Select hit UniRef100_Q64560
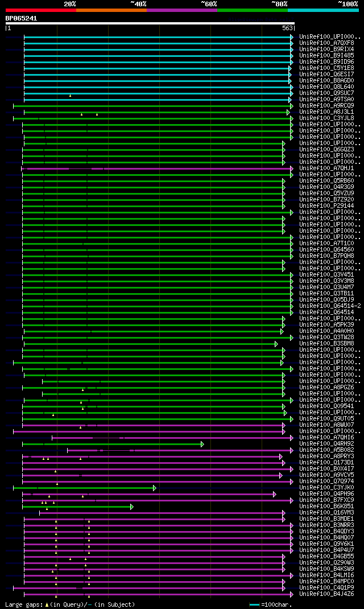 [326, 249]
